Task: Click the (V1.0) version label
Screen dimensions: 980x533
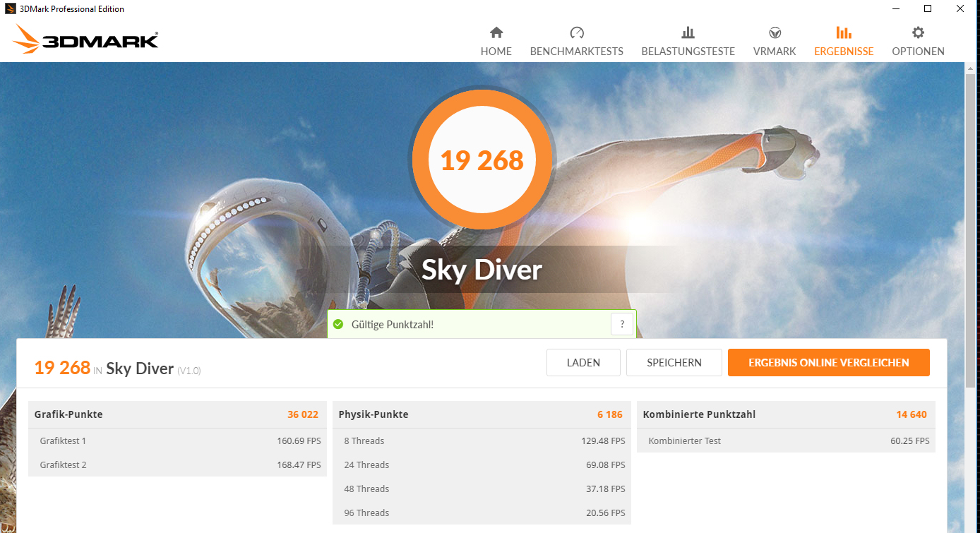Action: 189,371
